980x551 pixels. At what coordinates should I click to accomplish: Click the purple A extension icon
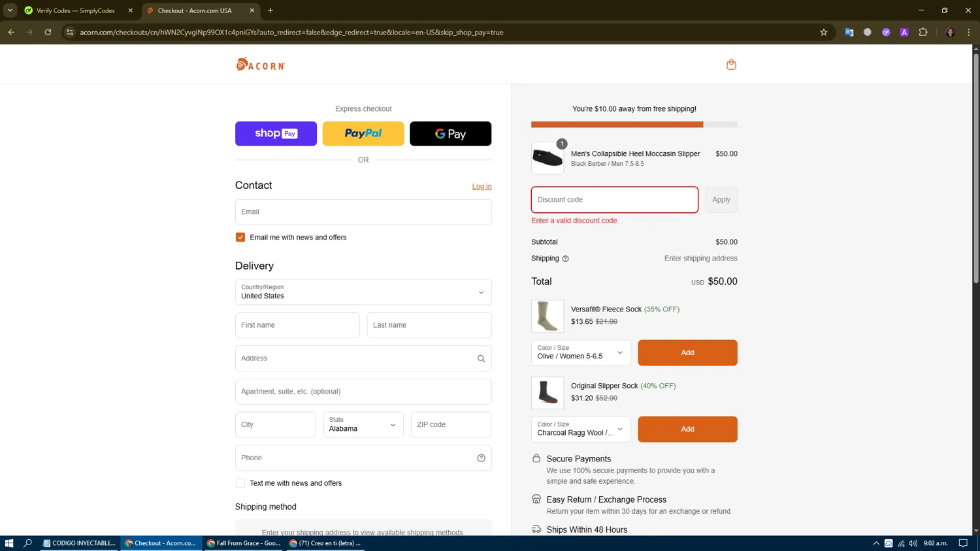904,32
